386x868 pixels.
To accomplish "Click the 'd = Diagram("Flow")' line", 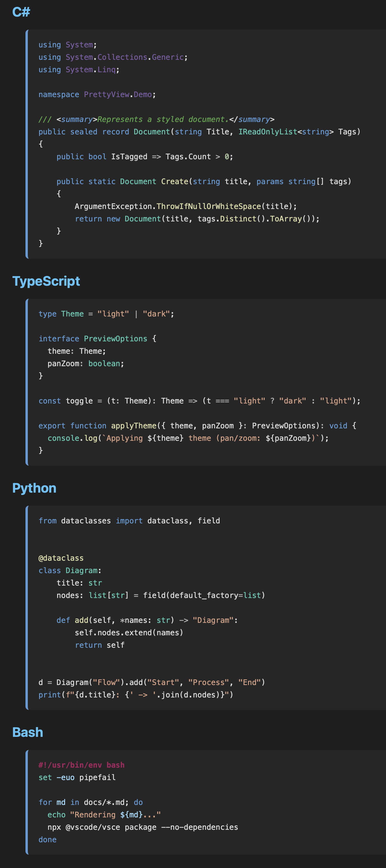I will point(152,683).
